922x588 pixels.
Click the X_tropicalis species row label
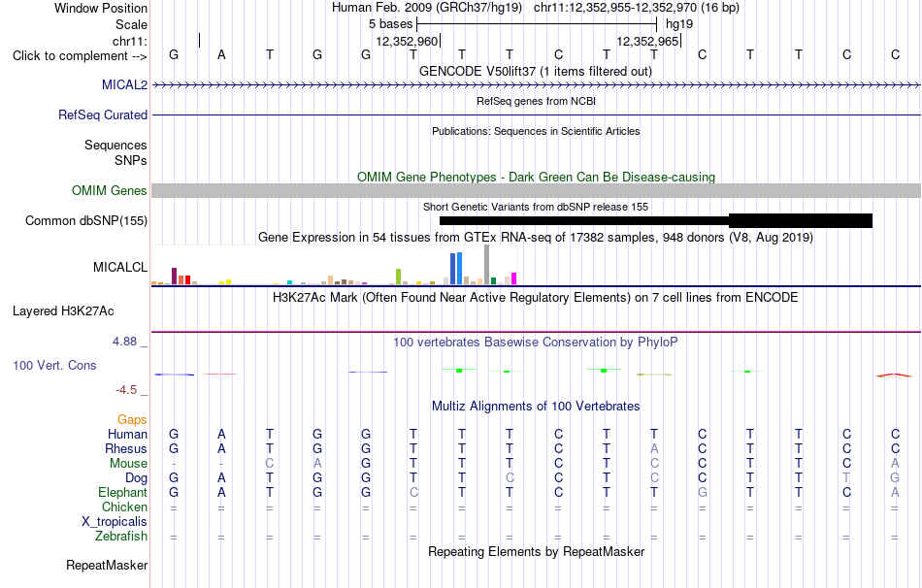click(115, 522)
